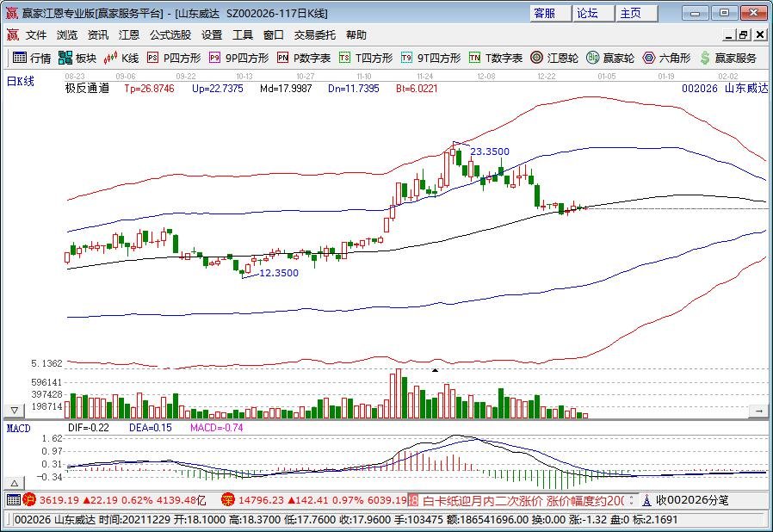The width and height of the screenshot is (773, 532).
Task: Click the 极反通道 indicator name
Action: tap(87, 89)
